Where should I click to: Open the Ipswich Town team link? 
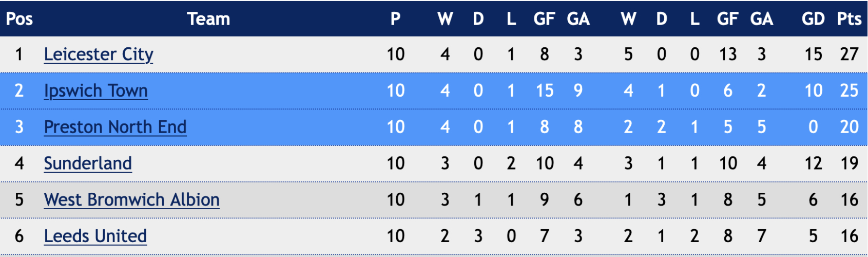pos(96,91)
